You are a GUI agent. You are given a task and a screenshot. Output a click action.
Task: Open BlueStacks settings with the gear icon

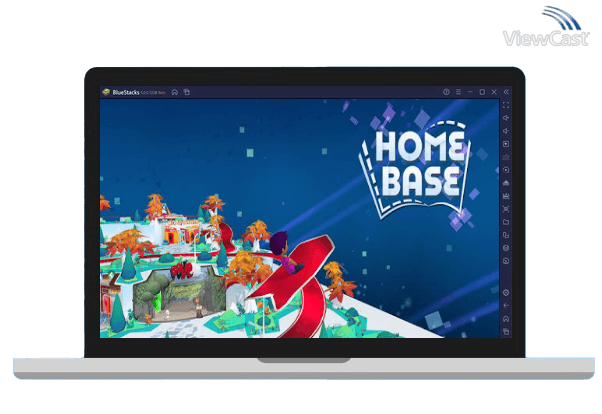point(506,293)
